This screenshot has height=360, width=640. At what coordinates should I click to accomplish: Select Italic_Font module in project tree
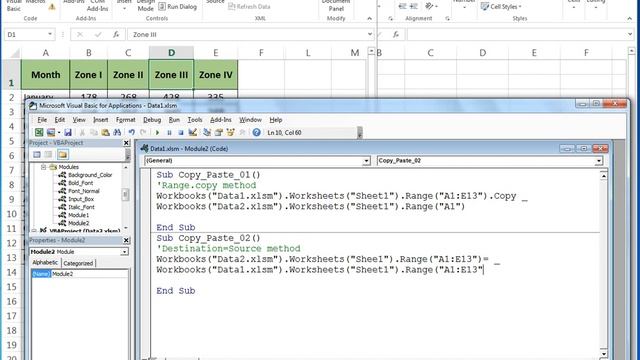click(81, 207)
